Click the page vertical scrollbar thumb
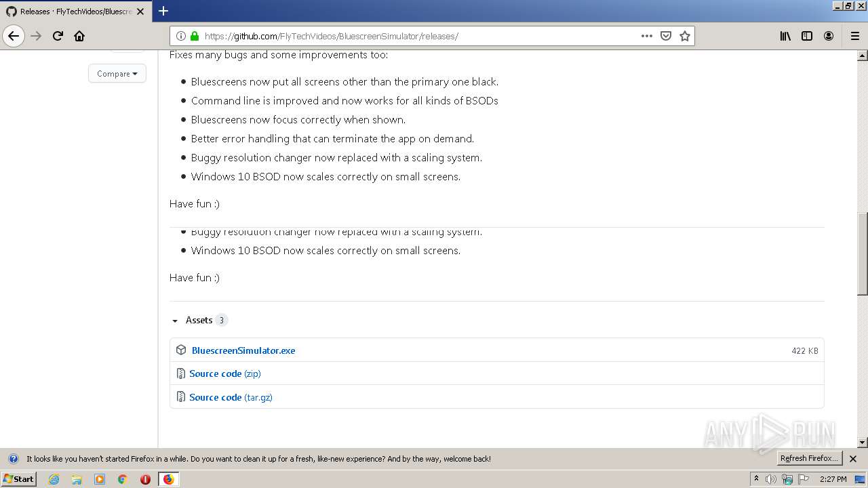Image resolution: width=868 pixels, height=488 pixels. tap(863, 254)
